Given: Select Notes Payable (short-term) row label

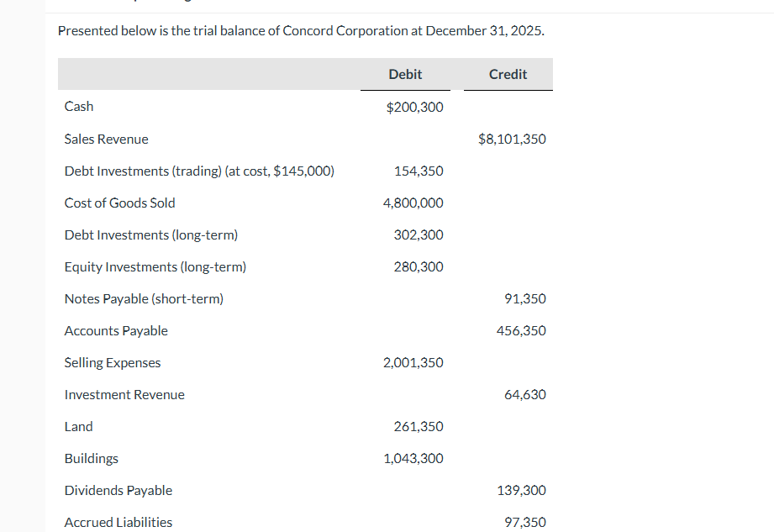Looking at the screenshot, I should [x=144, y=298].
